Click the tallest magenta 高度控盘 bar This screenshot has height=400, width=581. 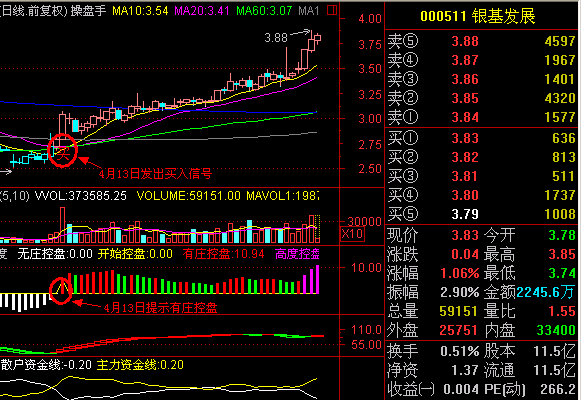click(317, 280)
